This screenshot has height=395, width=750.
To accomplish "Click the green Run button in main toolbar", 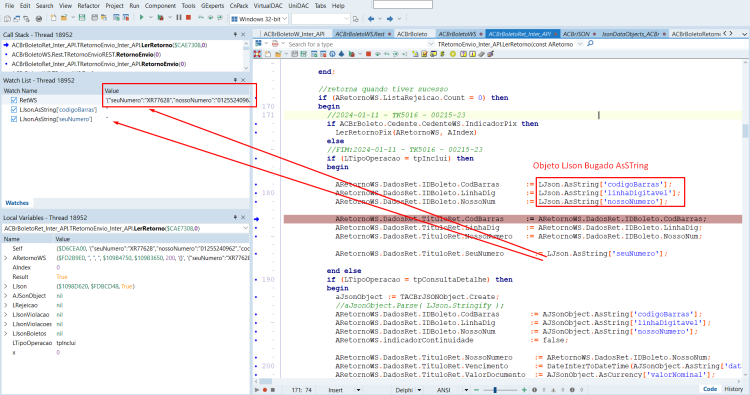I will [142, 18].
